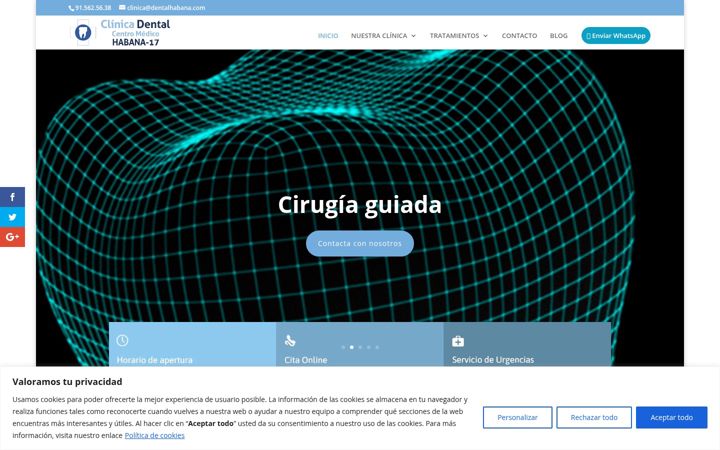Click the clock icon above Horario de apertura
Image resolution: width=720 pixels, height=450 pixels.
pos(122,340)
